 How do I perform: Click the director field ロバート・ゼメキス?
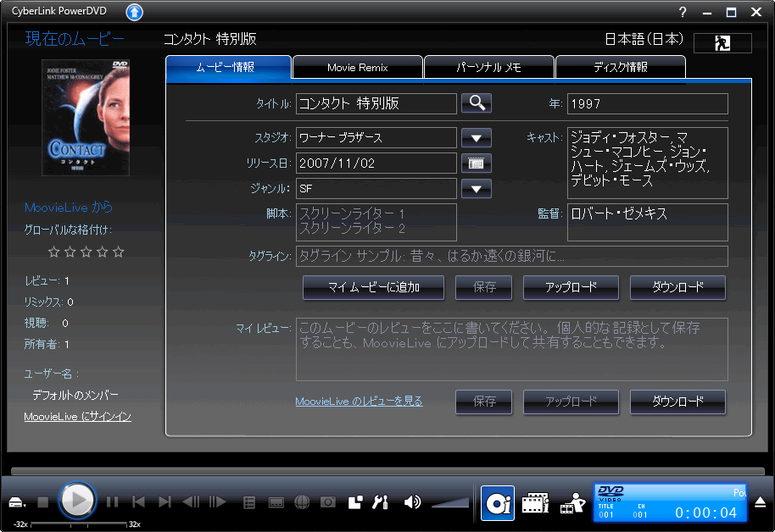click(x=648, y=222)
